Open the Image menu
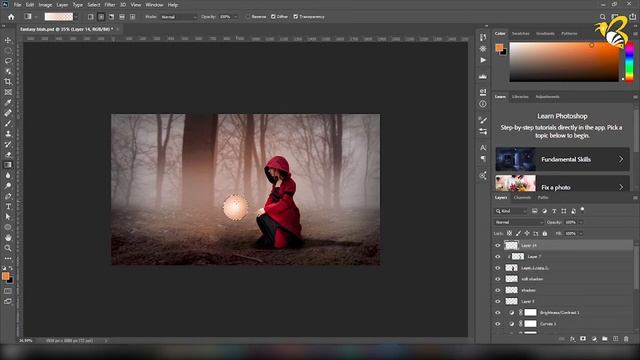 coord(45,5)
